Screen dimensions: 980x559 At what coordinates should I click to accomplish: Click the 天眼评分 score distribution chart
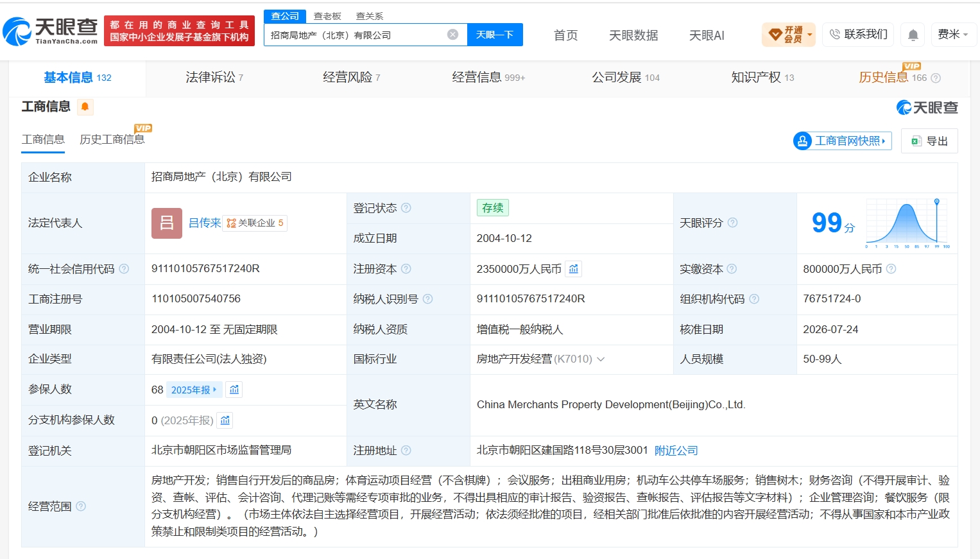(907, 223)
